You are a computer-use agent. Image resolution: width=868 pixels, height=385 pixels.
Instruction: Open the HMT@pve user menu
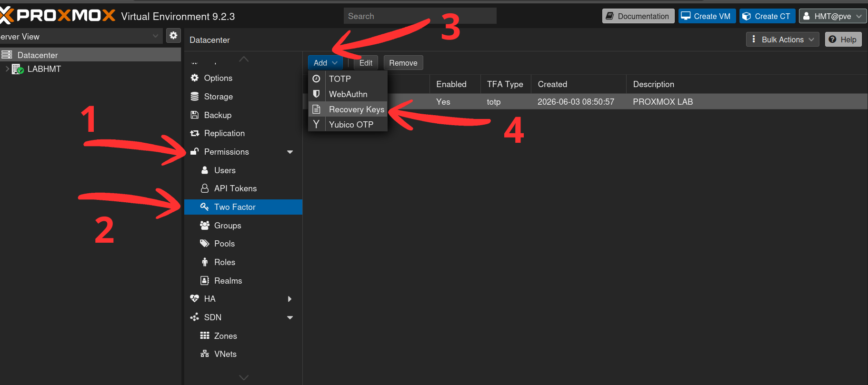click(832, 16)
